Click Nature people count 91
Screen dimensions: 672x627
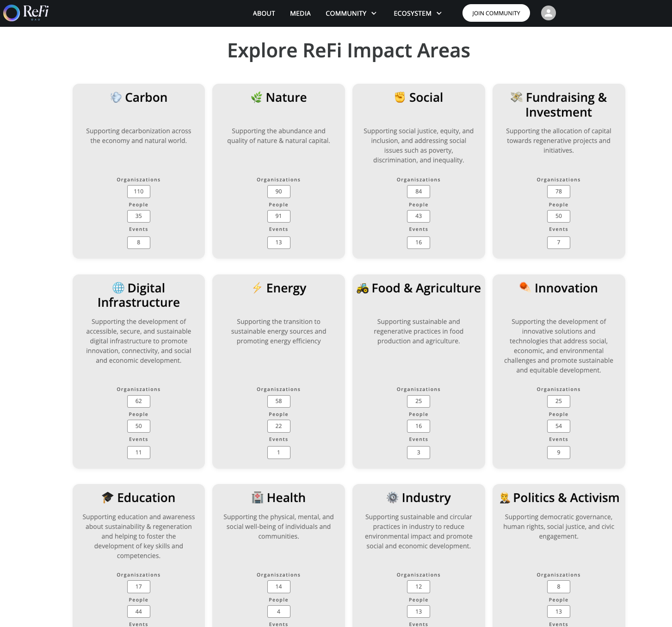[x=279, y=216]
